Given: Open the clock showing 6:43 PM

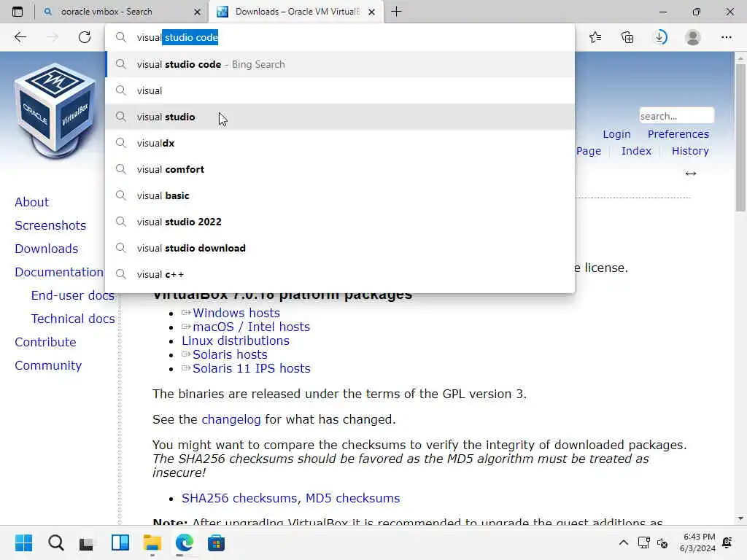Looking at the screenshot, I should tap(697, 542).
